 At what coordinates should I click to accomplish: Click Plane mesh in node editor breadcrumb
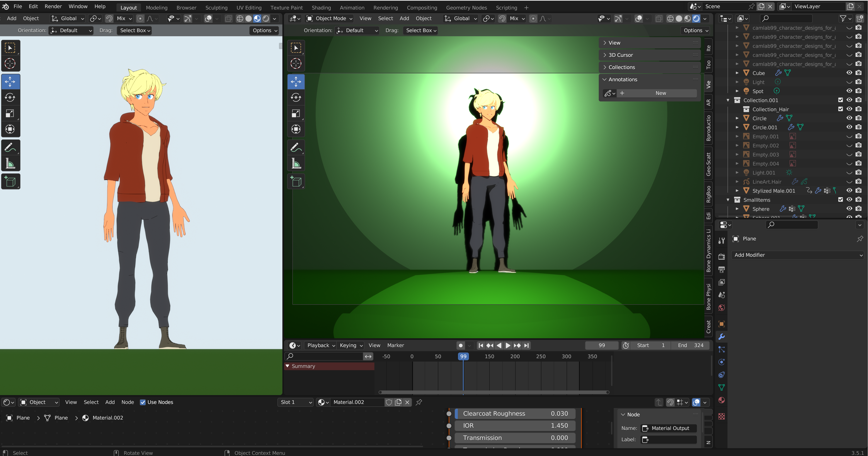point(57,418)
